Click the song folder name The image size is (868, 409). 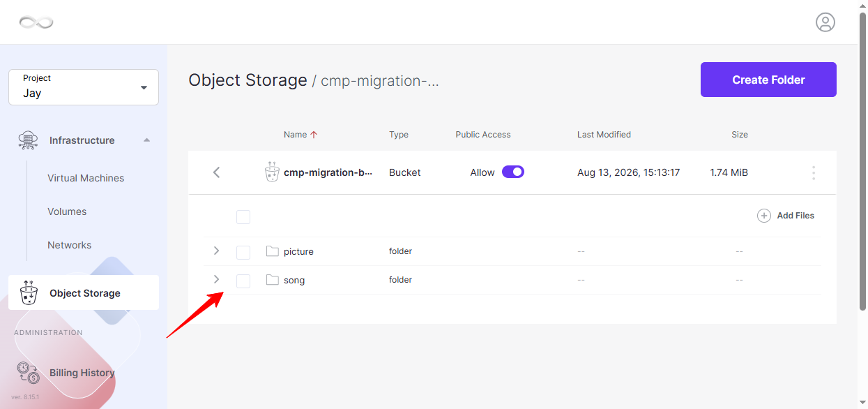coord(294,280)
